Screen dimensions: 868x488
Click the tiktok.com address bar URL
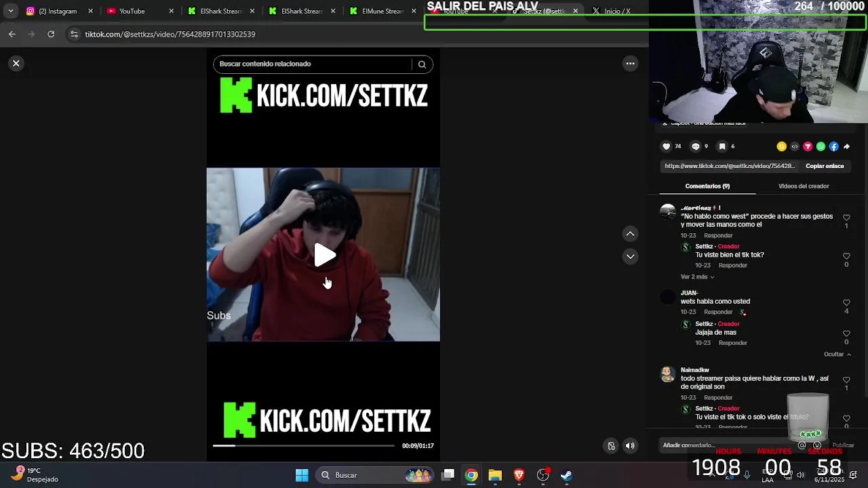(170, 34)
